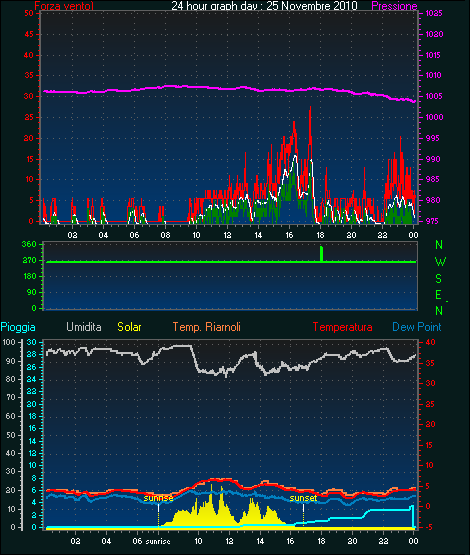
Task: Click the 24 hour graph day title
Action: (264, 6)
